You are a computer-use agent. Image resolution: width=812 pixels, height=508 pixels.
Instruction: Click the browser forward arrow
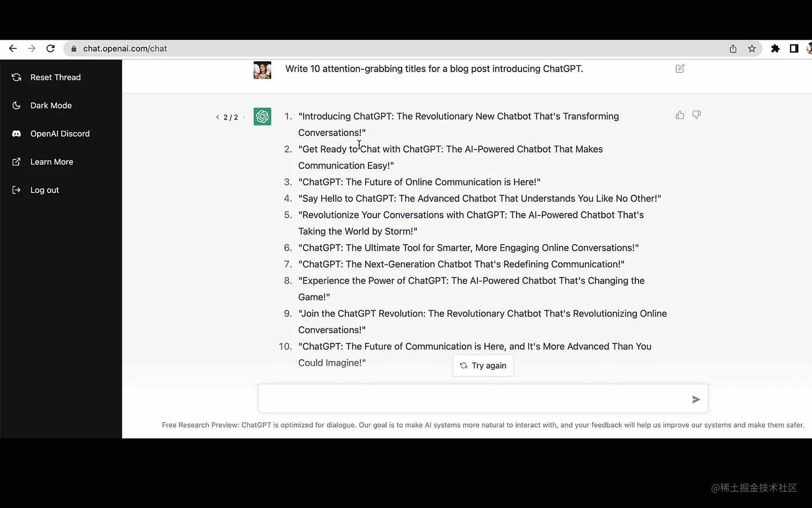[x=32, y=48]
